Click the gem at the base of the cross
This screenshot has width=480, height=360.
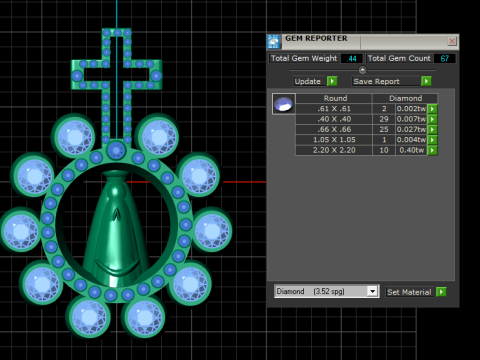[x=116, y=151]
